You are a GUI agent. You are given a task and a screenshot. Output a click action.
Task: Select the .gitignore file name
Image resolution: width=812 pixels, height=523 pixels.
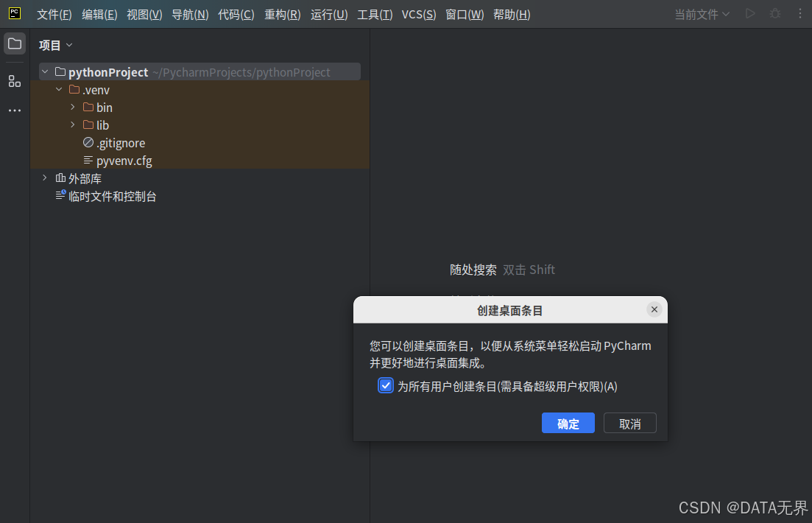tap(121, 143)
